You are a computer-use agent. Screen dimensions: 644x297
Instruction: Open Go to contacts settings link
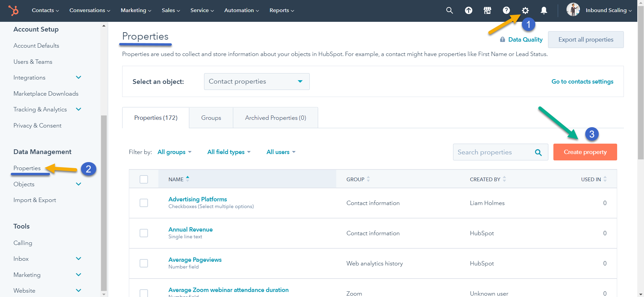click(582, 82)
